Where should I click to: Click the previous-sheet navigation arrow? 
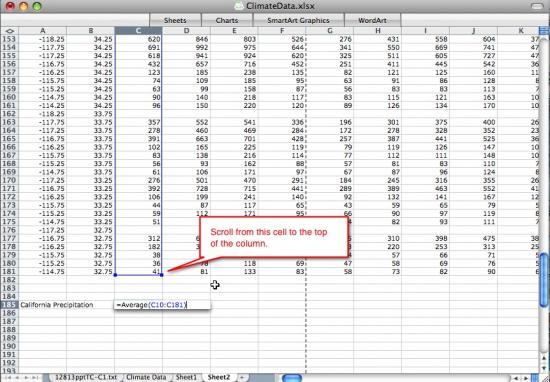click(x=16, y=378)
